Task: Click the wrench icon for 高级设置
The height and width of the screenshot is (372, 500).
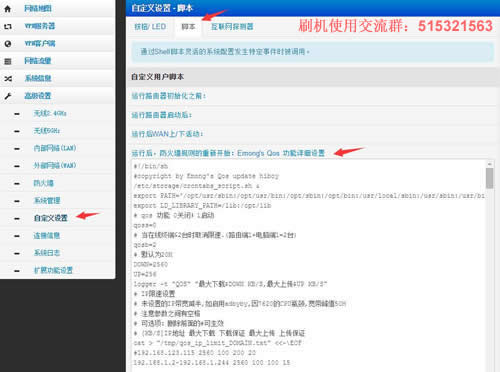Action: click(x=8, y=96)
